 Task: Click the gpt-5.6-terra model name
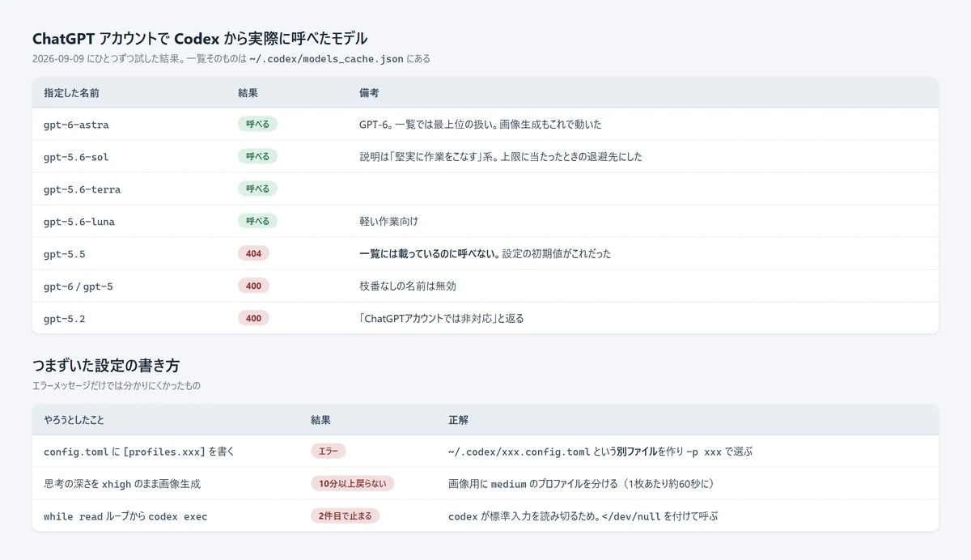click(83, 189)
